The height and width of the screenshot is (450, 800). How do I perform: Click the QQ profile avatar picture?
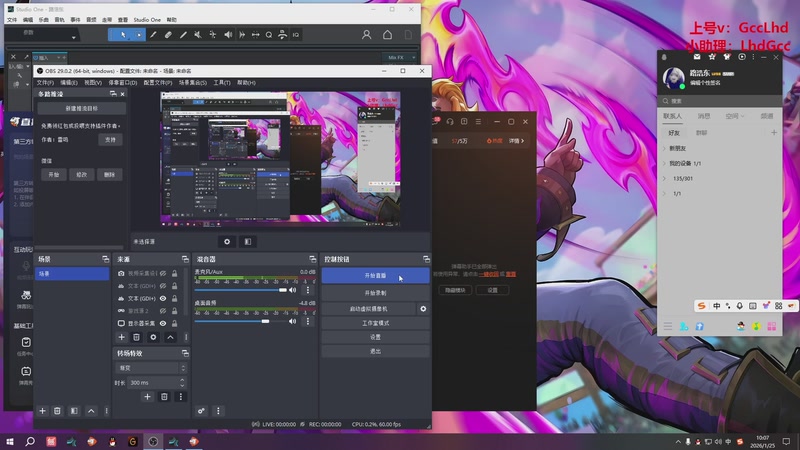(x=673, y=78)
